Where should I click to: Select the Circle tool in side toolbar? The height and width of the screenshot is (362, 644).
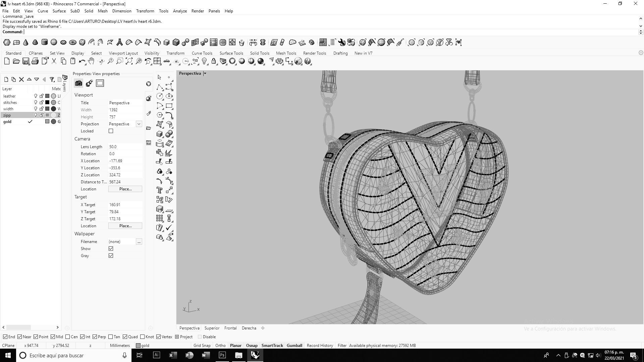point(159,97)
